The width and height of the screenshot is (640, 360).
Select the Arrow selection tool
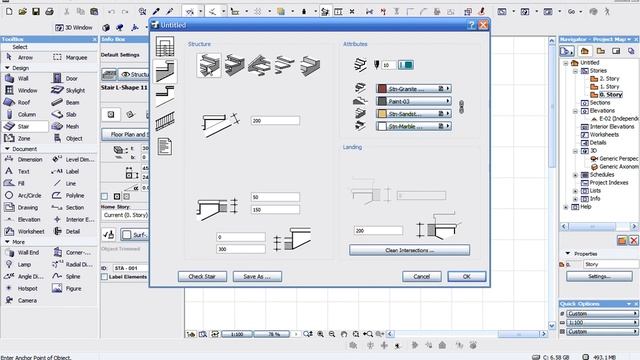24,58
